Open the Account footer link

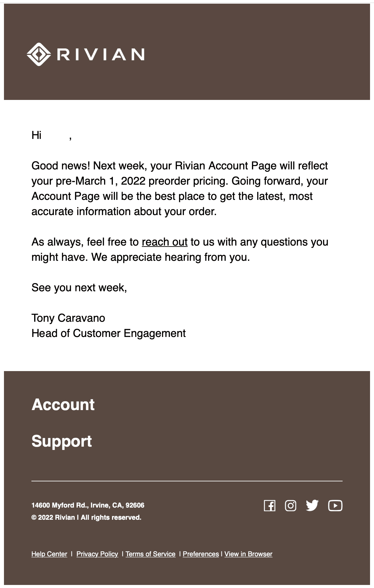click(x=63, y=405)
